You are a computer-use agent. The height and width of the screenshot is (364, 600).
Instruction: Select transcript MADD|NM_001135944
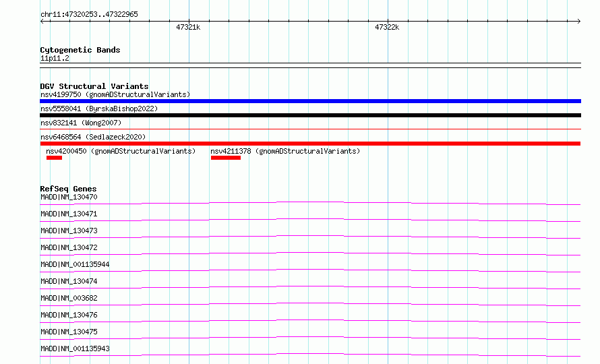pyautogui.click(x=75, y=264)
